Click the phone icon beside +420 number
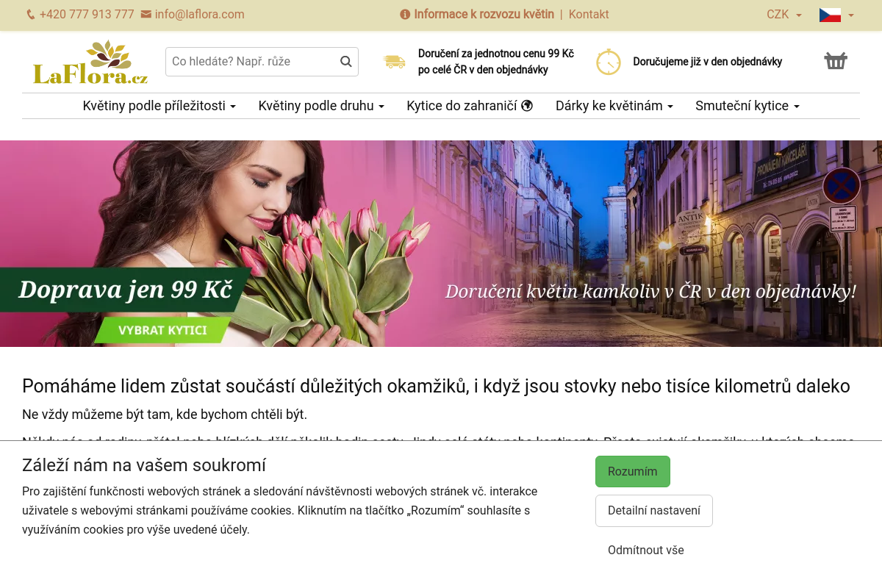This screenshot has width=882, height=588. 31,15
